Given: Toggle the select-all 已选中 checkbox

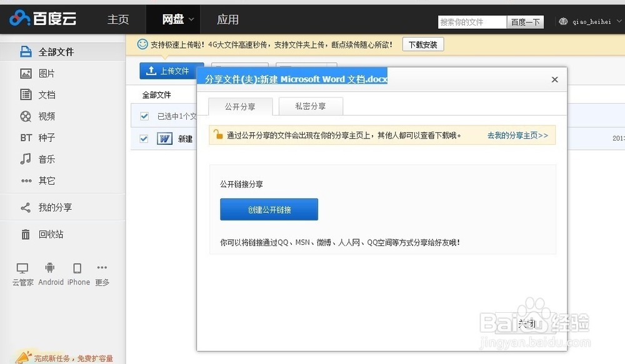Looking at the screenshot, I should coord(144,116).
